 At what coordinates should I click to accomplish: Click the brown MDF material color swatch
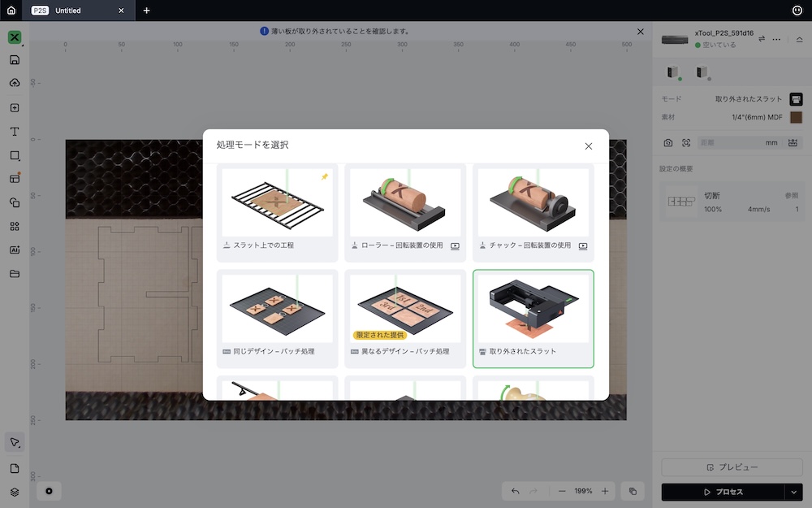point(797,116)
